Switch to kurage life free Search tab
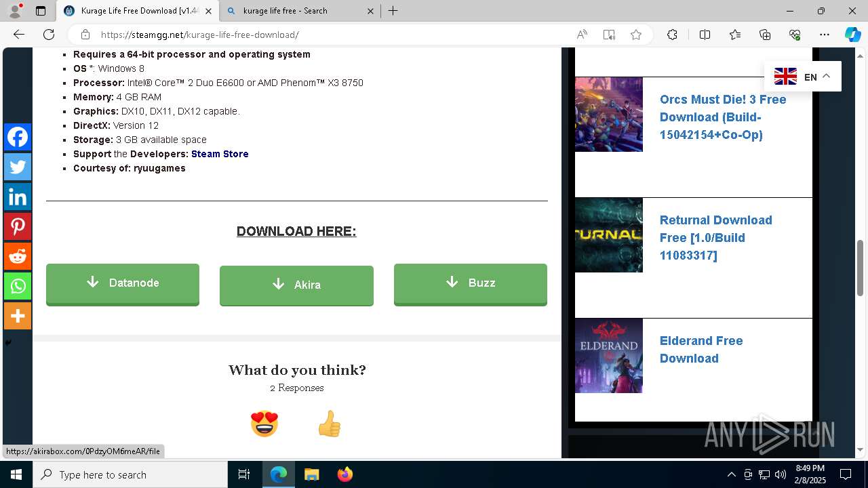Image resolution: width=868 pixels, height=488 pixels. click(x=302, y=11)
